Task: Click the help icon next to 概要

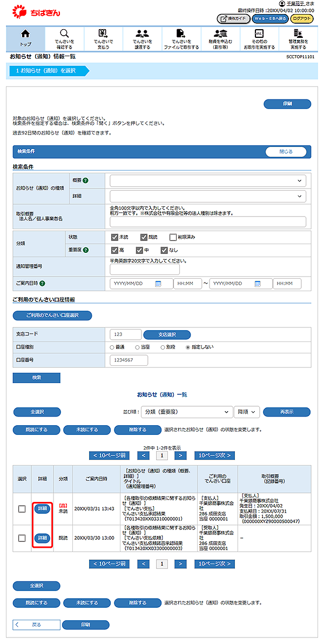Action: click(85, 180)
